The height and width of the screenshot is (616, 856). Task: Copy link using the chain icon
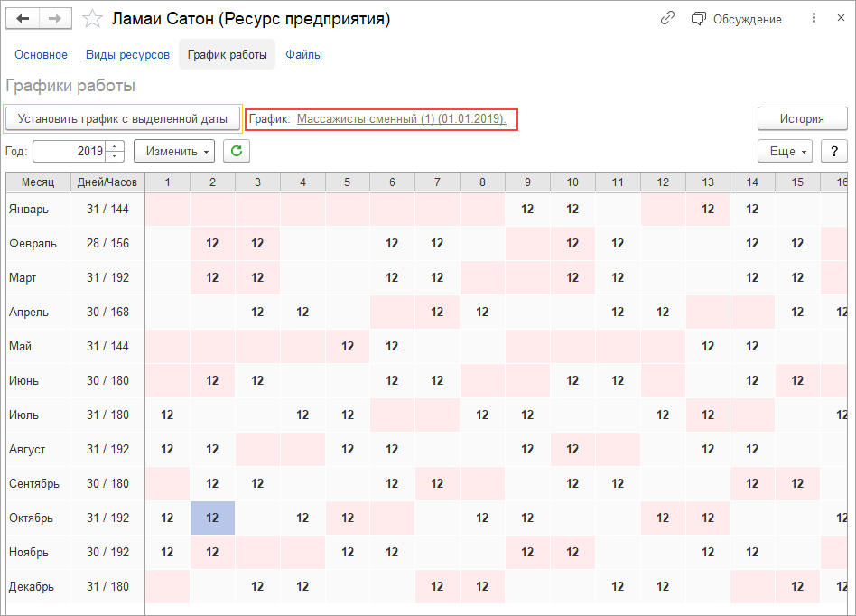point(668,19)
